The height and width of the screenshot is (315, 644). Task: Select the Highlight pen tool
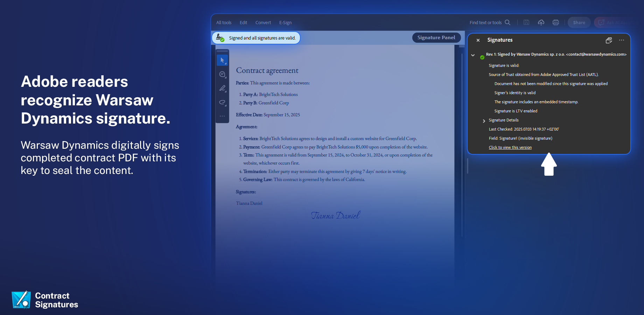[222, 88]
